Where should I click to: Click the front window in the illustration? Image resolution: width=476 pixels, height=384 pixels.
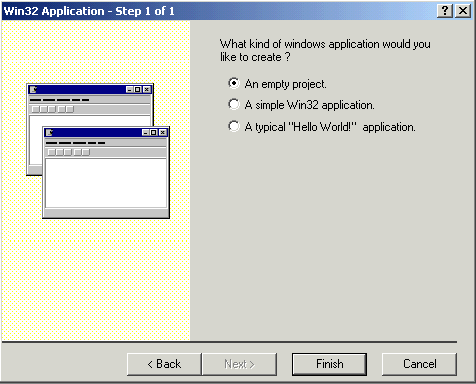106,172
